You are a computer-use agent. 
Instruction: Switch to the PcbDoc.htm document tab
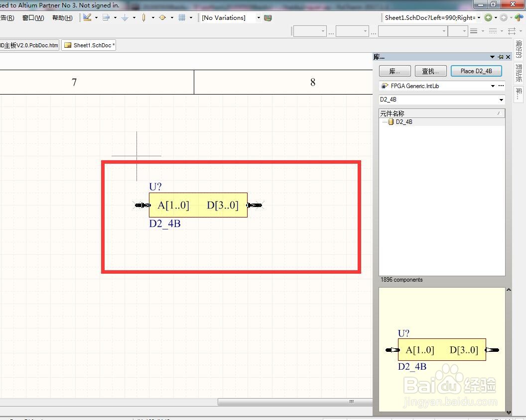point(29,45)
